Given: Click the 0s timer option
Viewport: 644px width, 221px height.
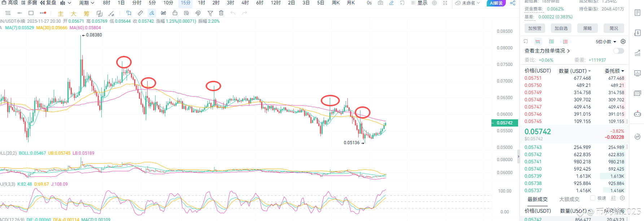Looking at the screenshot, I should [369, 3].
